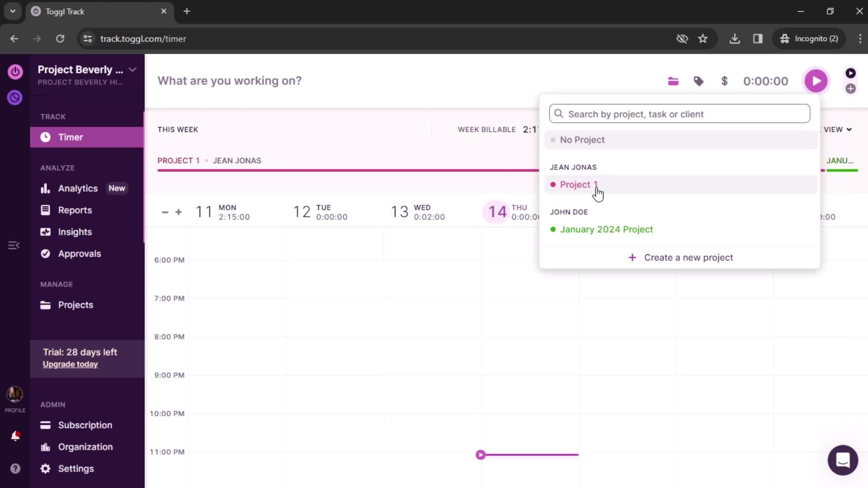
Task: Open Analytics section in sidebar
Action: [78, 188]
